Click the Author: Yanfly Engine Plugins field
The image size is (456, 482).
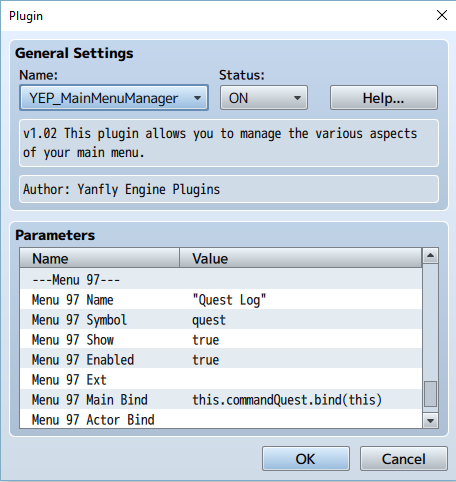tap(229, 189)
